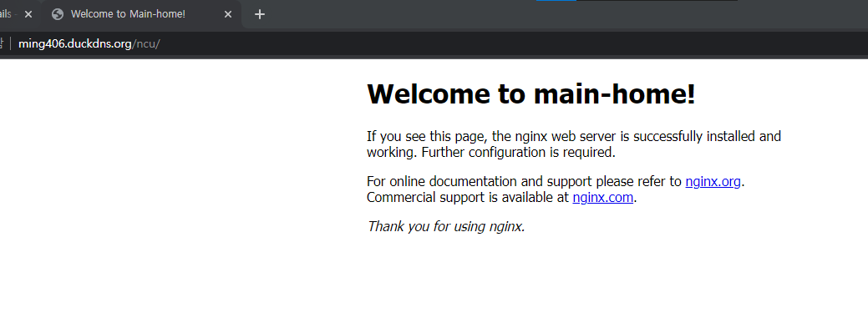
Task: Close the Welcome to Main-home! tab
Action: (x=228, y=14)
